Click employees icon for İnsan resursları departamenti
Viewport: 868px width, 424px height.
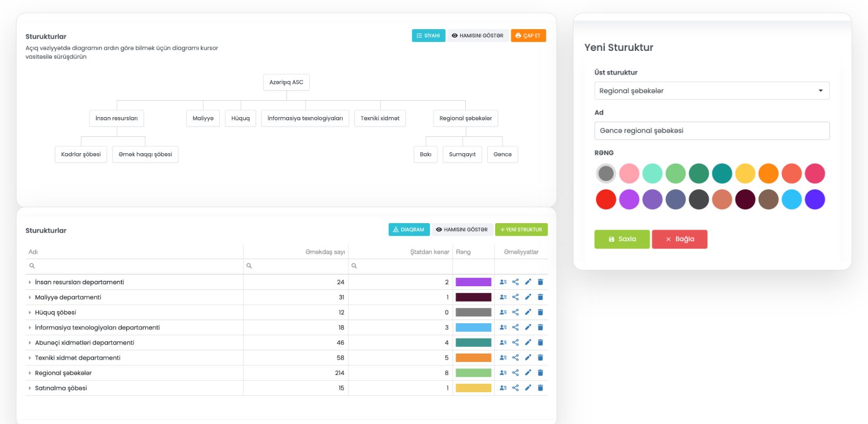(503, 282)
